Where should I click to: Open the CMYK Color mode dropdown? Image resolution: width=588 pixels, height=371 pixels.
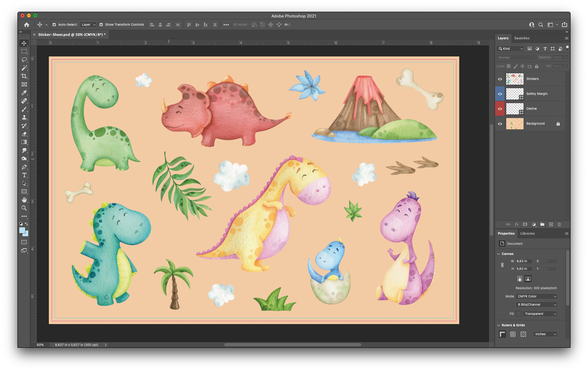coord(536,296)
